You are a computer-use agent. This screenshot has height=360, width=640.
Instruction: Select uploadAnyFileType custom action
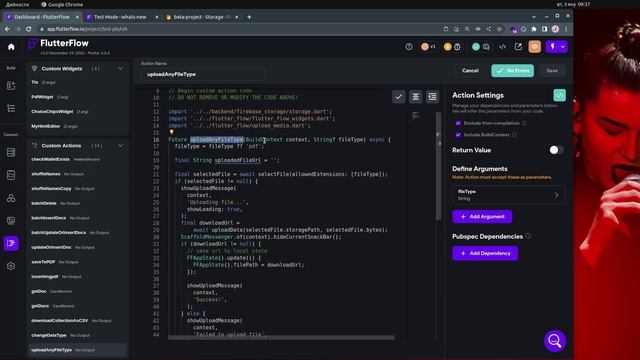pyautogui.click(x=78, y=350)
